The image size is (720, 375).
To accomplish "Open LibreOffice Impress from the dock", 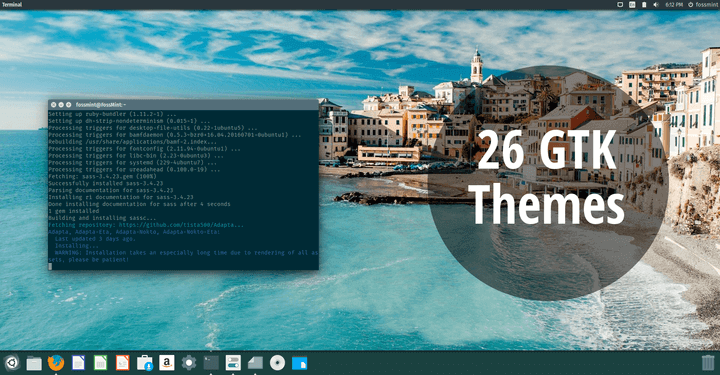I will pos(123,363).
